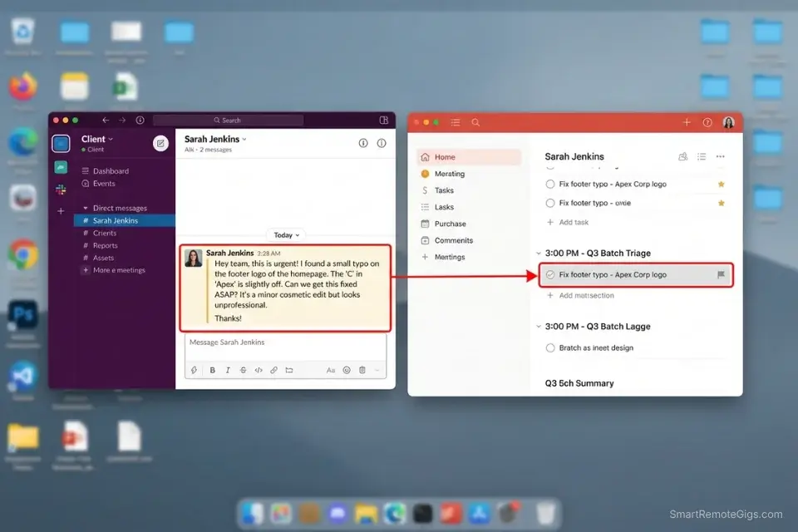
Task: Open the profile avatar in the task app
Action: [x=729, y=122]
